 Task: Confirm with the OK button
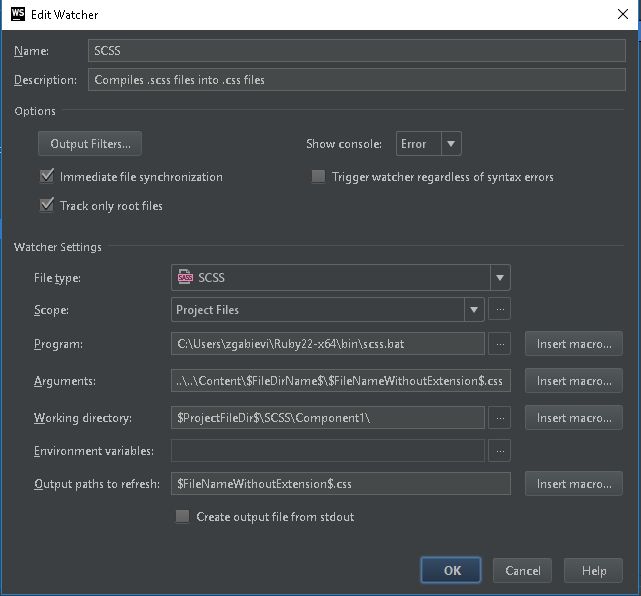pyautogui.click(x=451, y=570)
